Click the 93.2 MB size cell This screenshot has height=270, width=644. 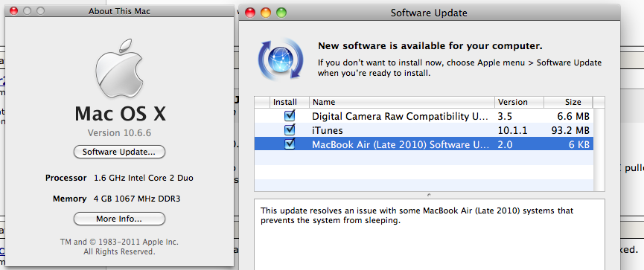(x=570, y=130)
